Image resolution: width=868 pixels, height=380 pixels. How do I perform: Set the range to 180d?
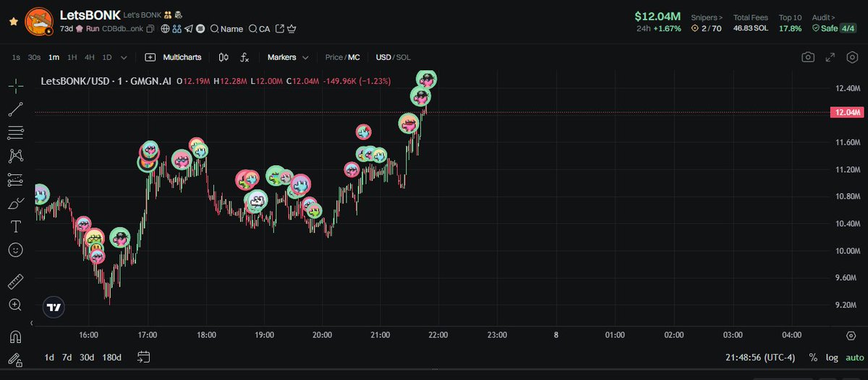point(111,358)
